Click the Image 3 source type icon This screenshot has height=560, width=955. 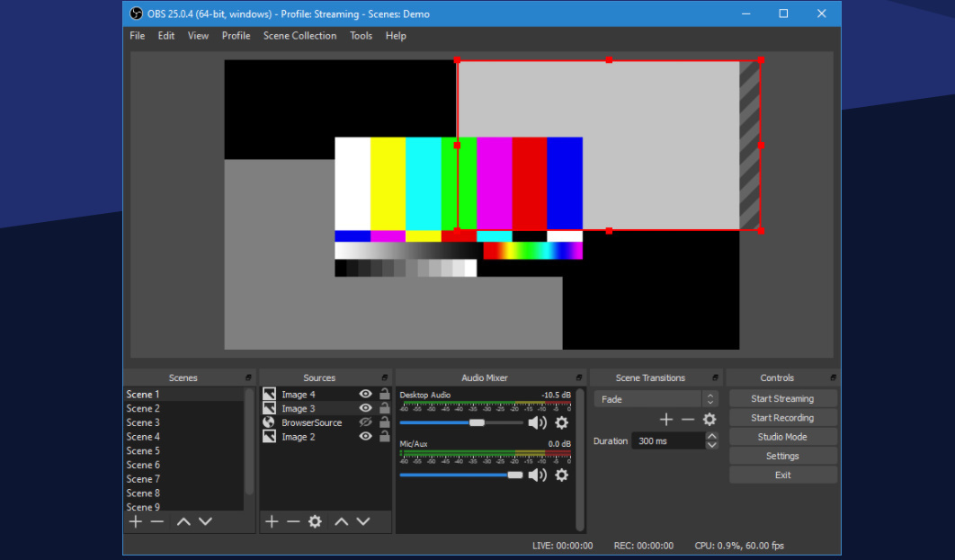coord(269,408)
